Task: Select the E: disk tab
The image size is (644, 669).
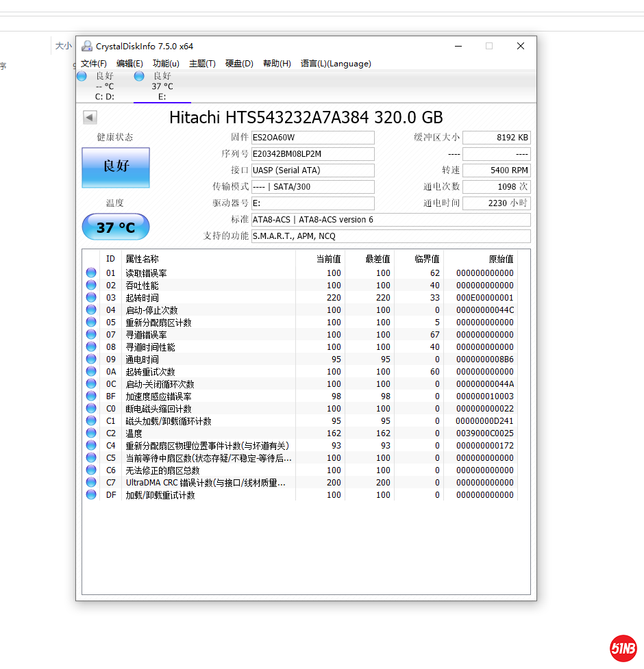Action: [162, 86]
